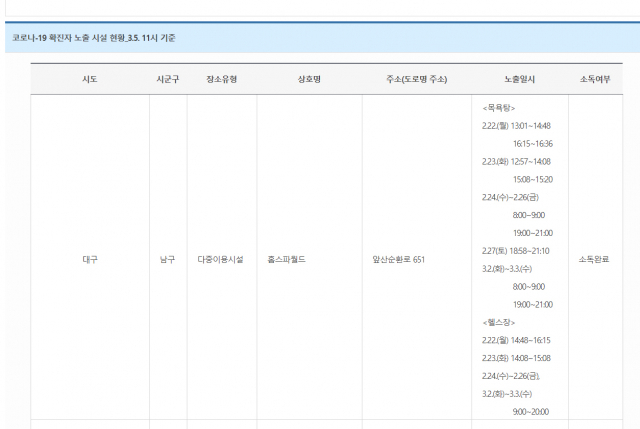
Task: Click the 2.22.(월) 14:48~16:15 entry
Action: tap(516, 340)
